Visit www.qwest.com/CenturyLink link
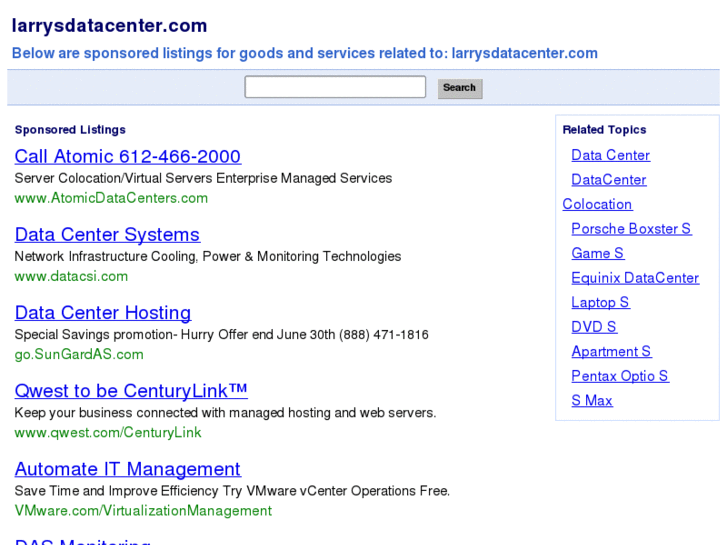Screen dimensions: 727x545 tap(108, 433)
